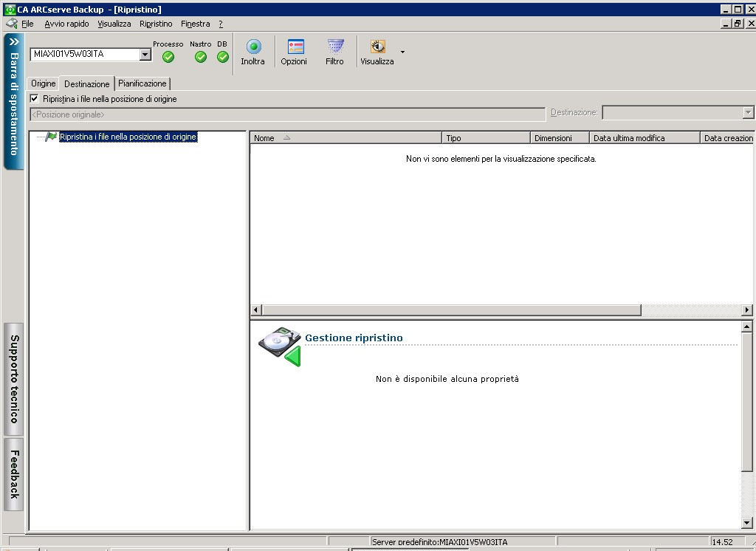Uncheck Ripristina i file nella posizione di origine
Image resolution: width=756 pixels, height=551 pixels.
pos(34,98)
